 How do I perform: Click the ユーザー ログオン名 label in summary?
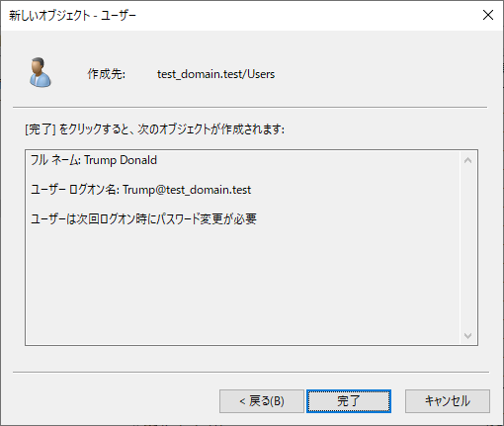point(75,190)
